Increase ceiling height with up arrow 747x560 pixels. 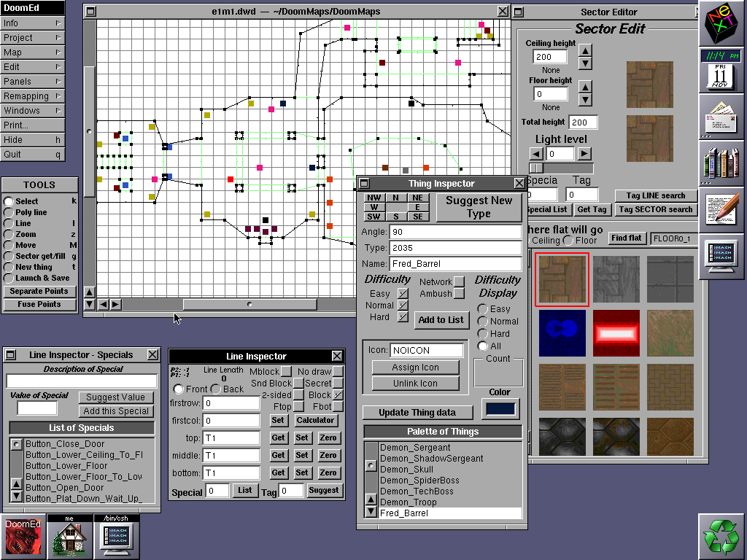point(585,51)
